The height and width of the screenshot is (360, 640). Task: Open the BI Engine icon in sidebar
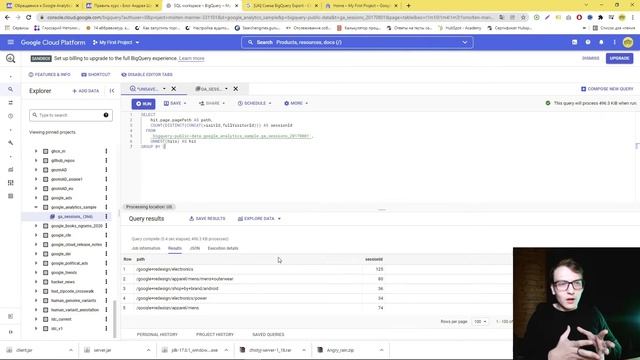pos(11,196)
